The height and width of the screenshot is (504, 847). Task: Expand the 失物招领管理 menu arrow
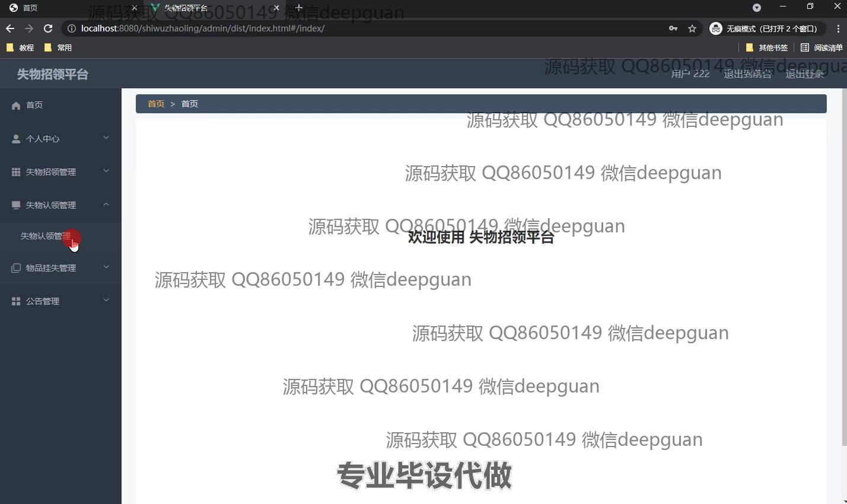pos(106,171)
